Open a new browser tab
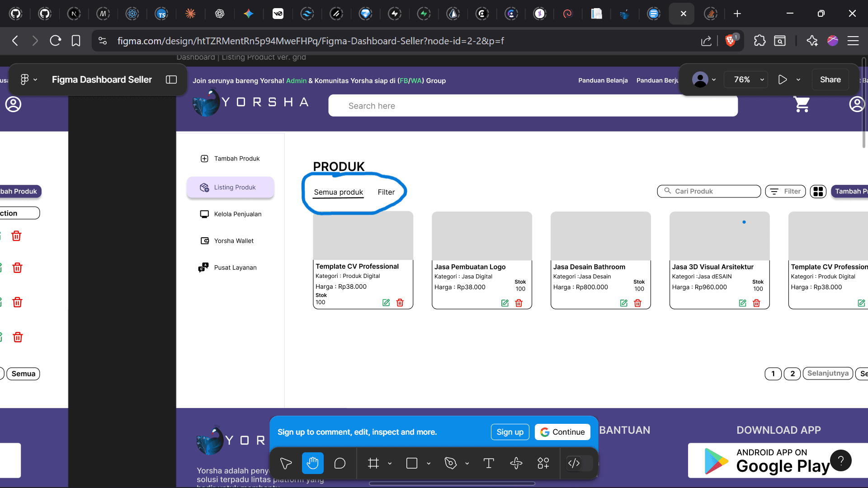Screen dimensions: 868x488 (737, 14)
